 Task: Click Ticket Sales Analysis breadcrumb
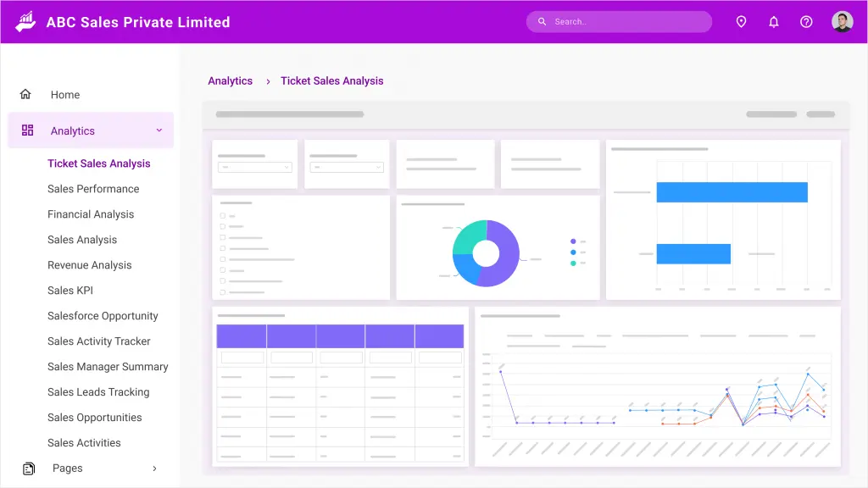coord(332,80)
